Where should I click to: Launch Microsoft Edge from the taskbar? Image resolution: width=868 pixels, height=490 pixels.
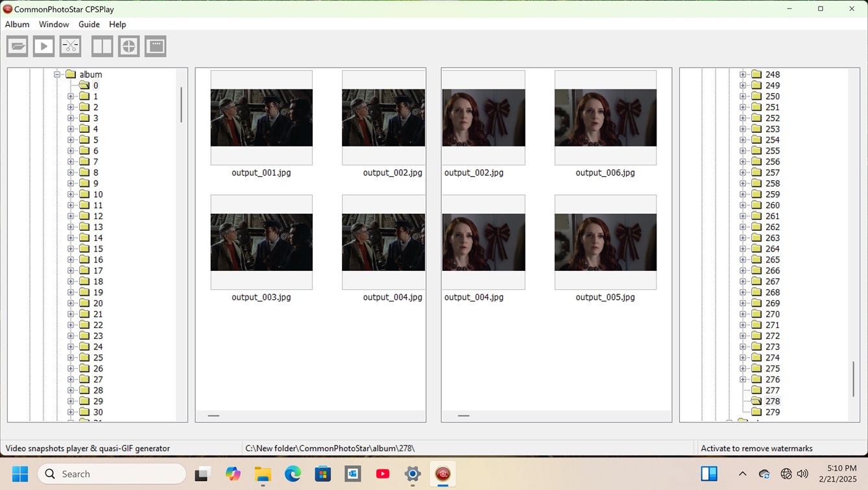pos(293,474)
